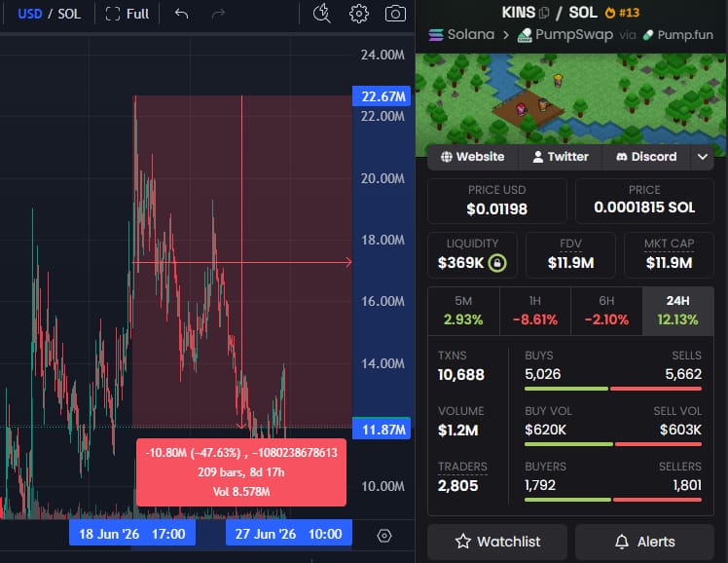Switch chart price to USD

click(x=30, y=14)
